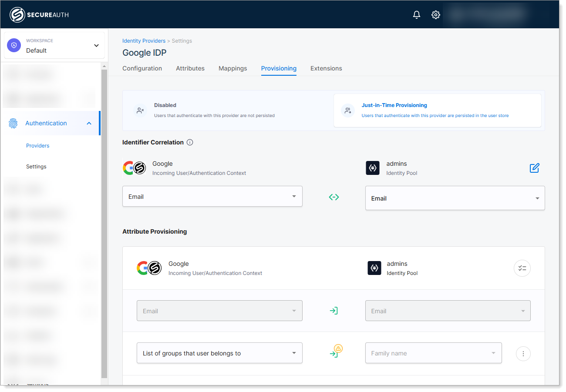Click the Google logo in Identifier Correlation

(128, 168)
